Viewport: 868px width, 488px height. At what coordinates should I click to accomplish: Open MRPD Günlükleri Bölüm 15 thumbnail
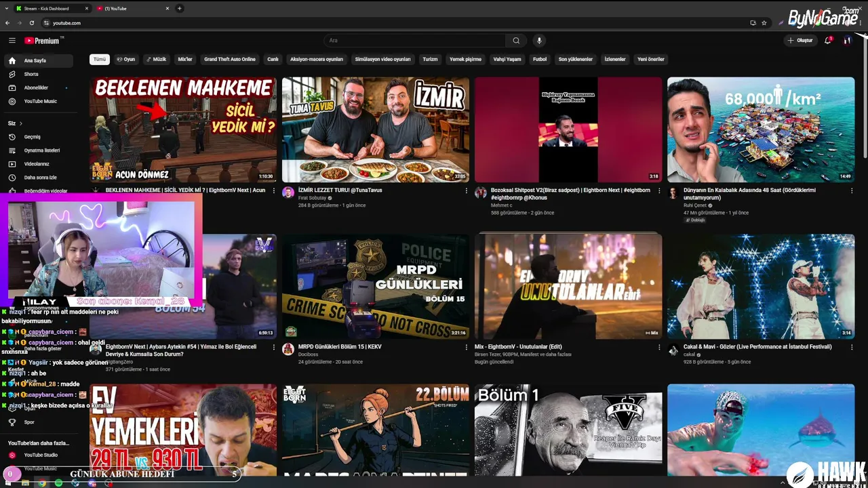tap(376, 286)
